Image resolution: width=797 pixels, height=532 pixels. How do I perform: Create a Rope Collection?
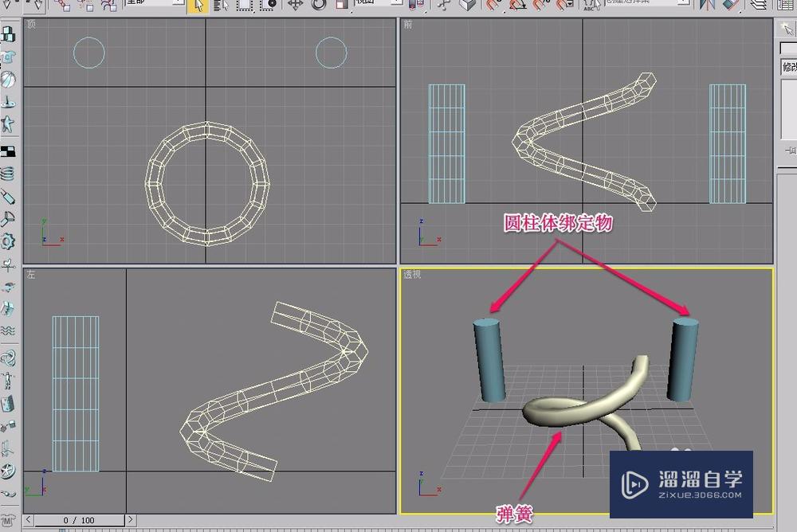coord(8,102)
